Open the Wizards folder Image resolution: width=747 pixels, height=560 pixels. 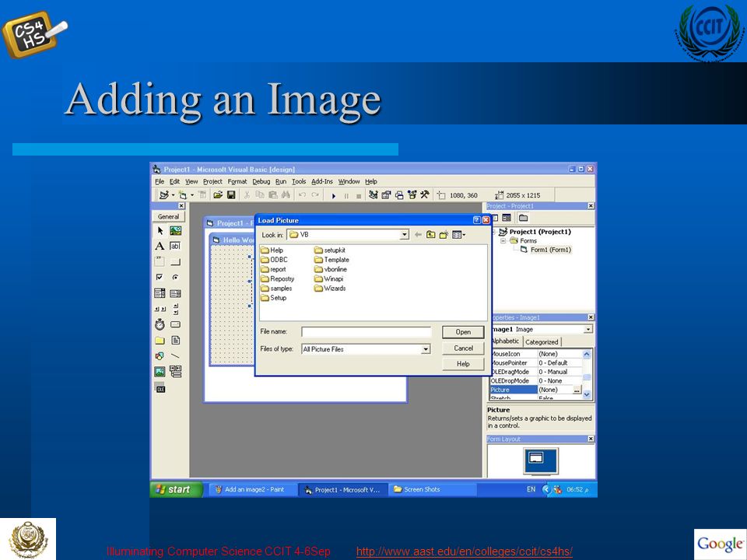(x=330, y=288)
